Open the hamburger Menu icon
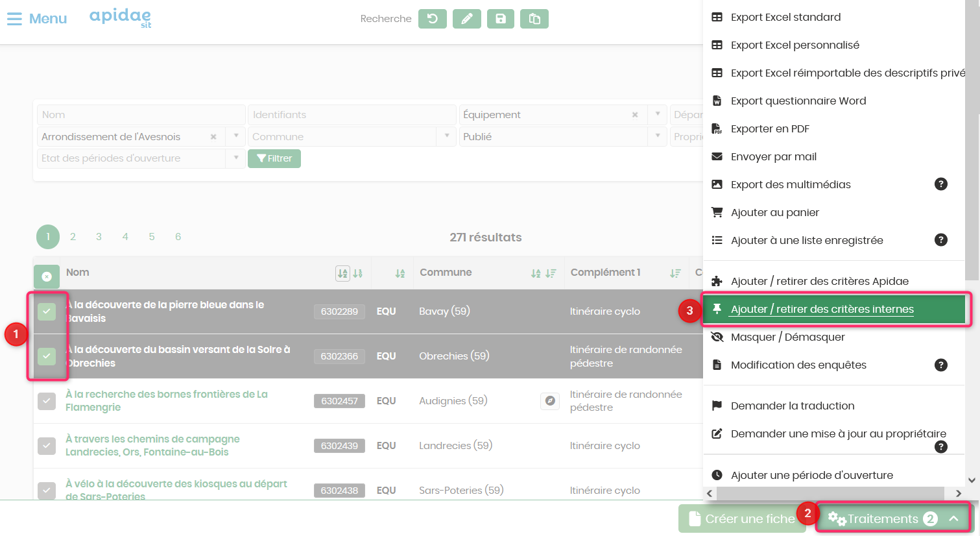 pos(14,19)
